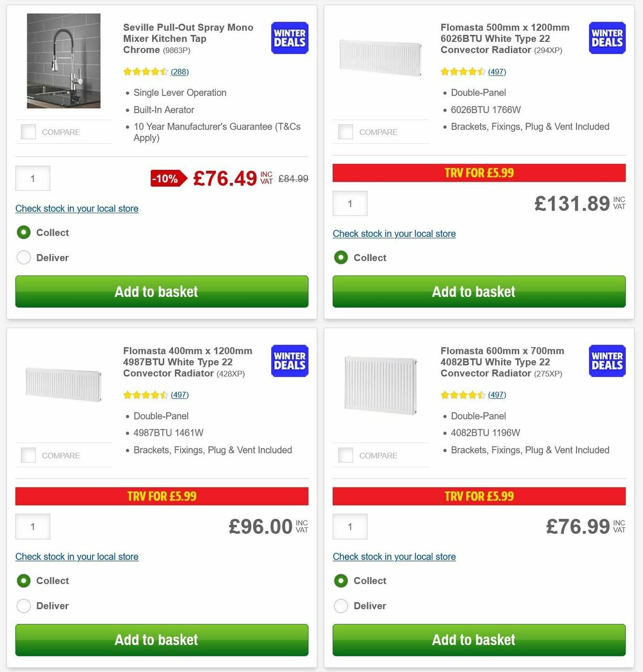The height and width of the screenshot is (672, 643).
Task: Open Flomasta 400mm x 1200mm radiator title
Action: [x=188, y=362]
